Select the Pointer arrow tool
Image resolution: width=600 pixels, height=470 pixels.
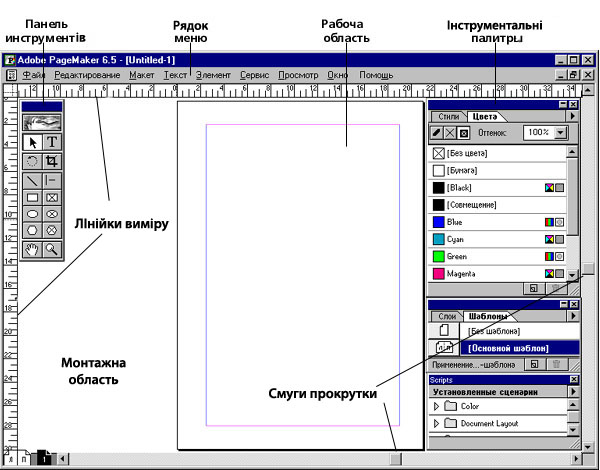(x=33, y=142)
